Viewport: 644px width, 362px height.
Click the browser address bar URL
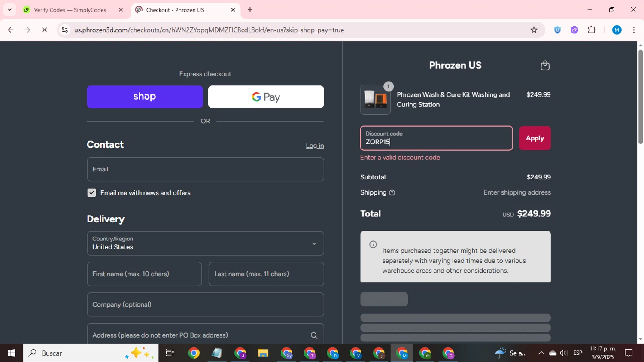click(x=209, y=30)
